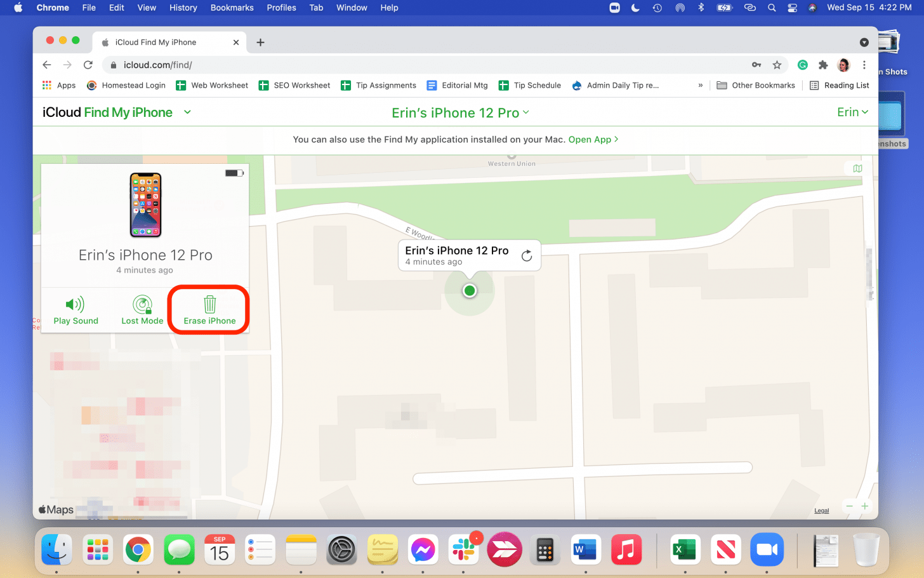Activate Lost Mode for the iPhone
The image size is (924, 578).
tap(142, 311)
